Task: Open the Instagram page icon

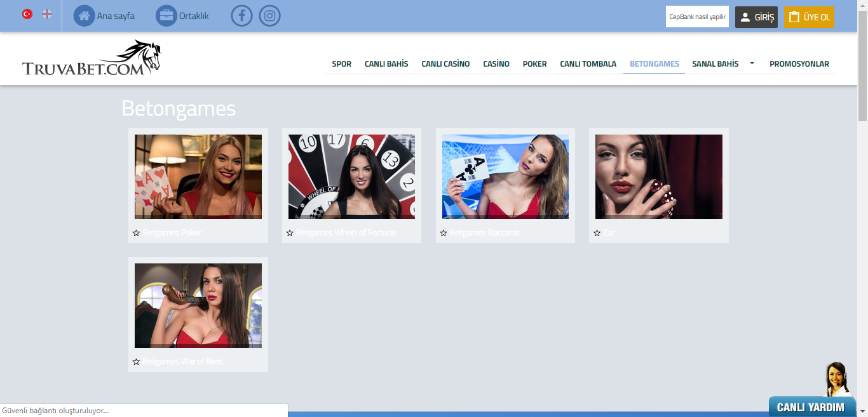Action: click(x=270, y=16)
